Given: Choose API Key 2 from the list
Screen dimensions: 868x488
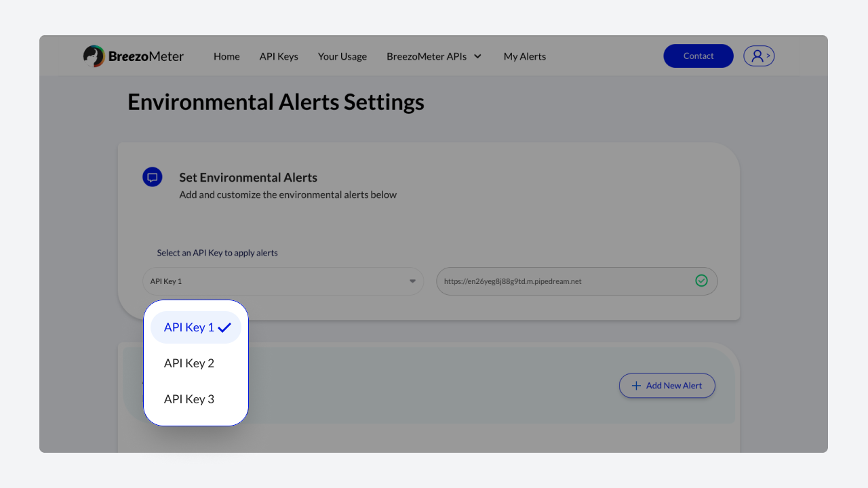Looking at the screenshot, I should (189, 363).
